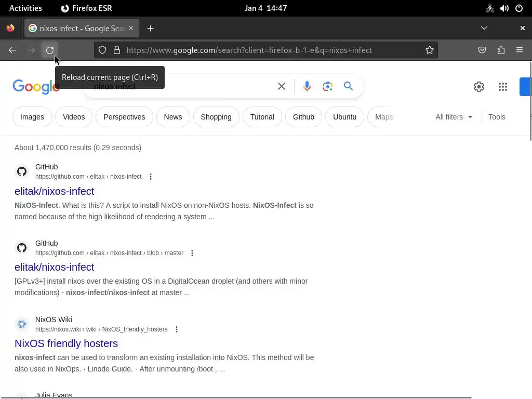This screenshot has width=532, height=399.
Task: Open options dots for NixOS Wiki result
Action: [177, 329]
